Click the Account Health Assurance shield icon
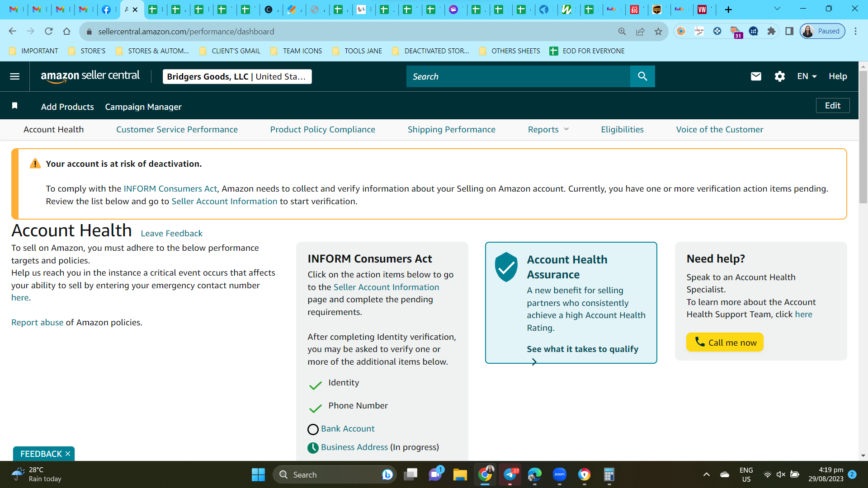Image resolution: width=868 pixels, height=488 pixels. [506, 267]
